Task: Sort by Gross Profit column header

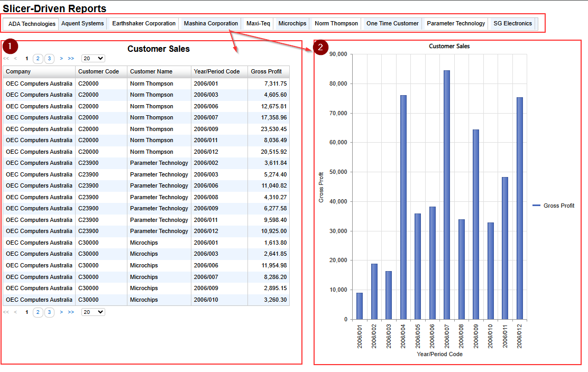Action: pos(269,71)
